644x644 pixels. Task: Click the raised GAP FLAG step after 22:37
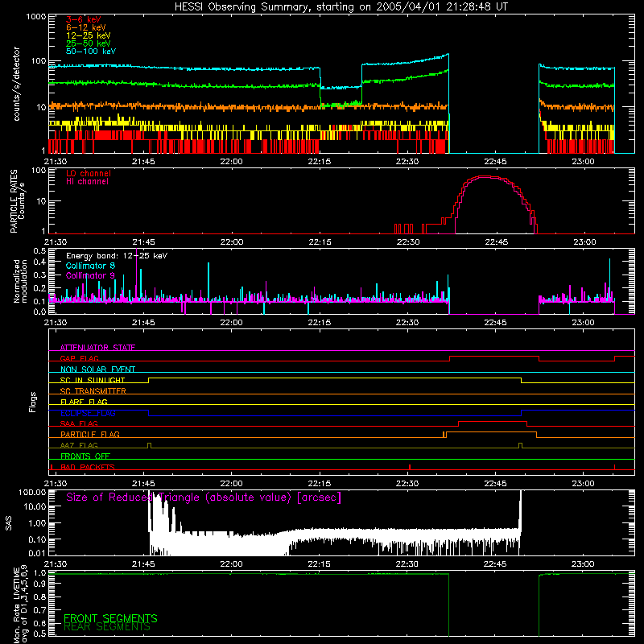494,357
